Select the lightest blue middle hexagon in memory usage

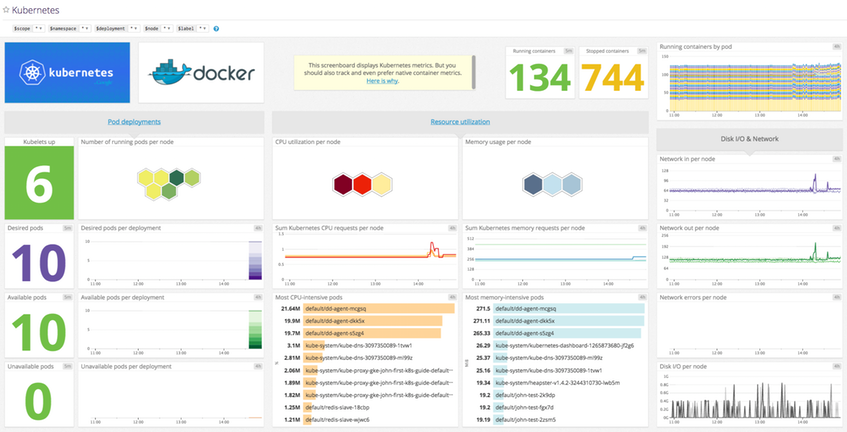552,184
